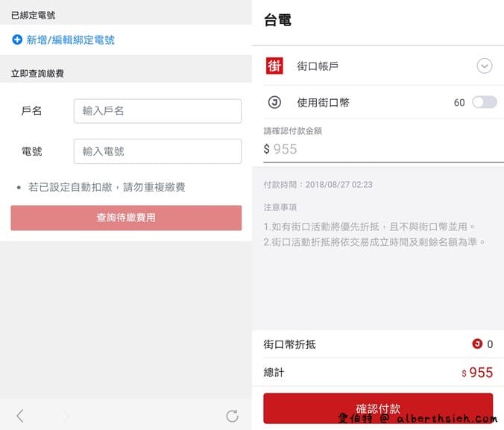Click the 若已設定自動扣繳 notice text
This screenshot has width=504, height=430.
click(107, 187)
